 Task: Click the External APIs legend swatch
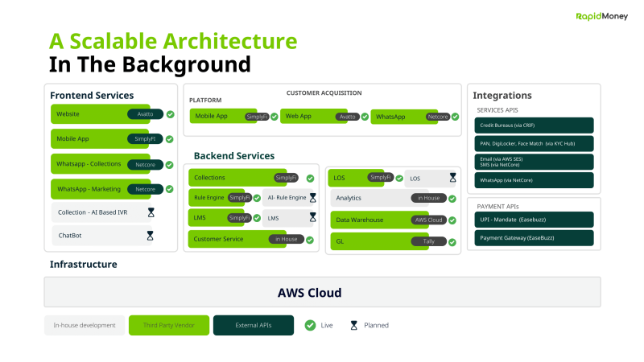pos(253,325)
